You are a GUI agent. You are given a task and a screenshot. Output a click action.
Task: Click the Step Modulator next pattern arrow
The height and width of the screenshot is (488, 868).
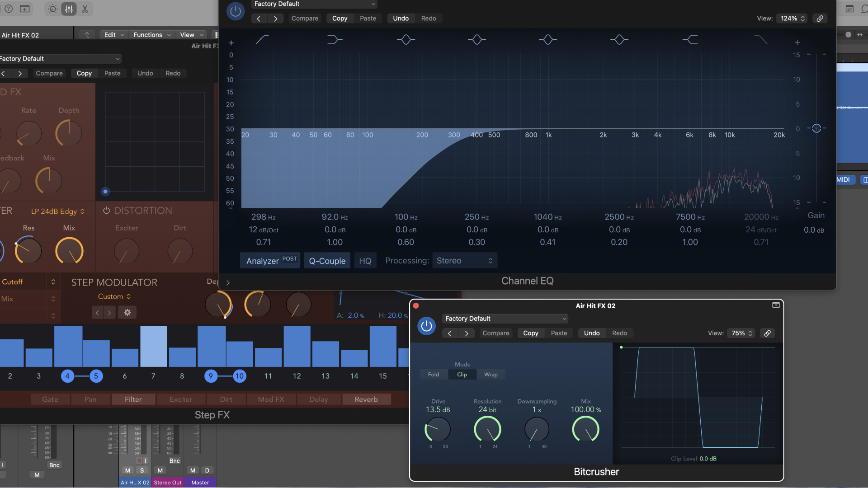click(x=109, y=312)
